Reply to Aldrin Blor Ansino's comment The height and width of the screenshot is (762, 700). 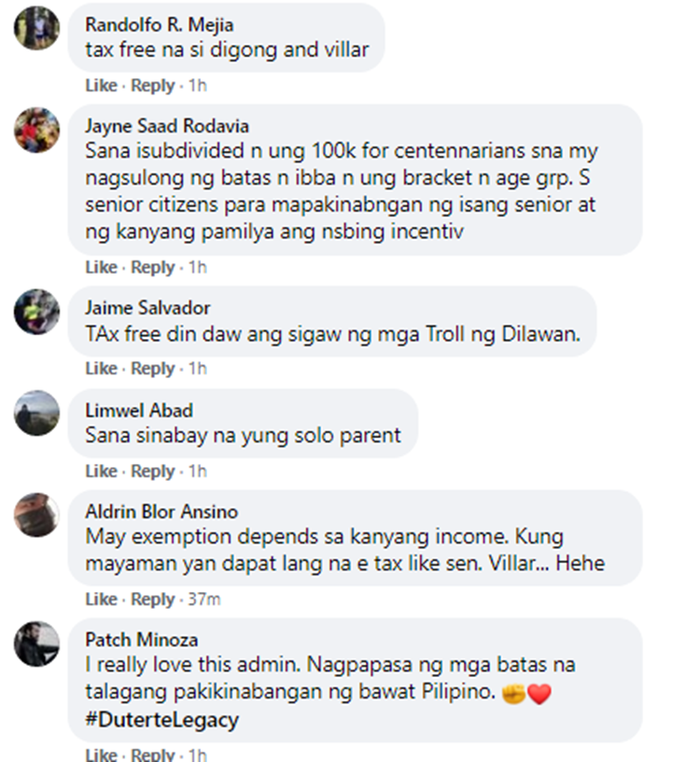coord(152,600)
